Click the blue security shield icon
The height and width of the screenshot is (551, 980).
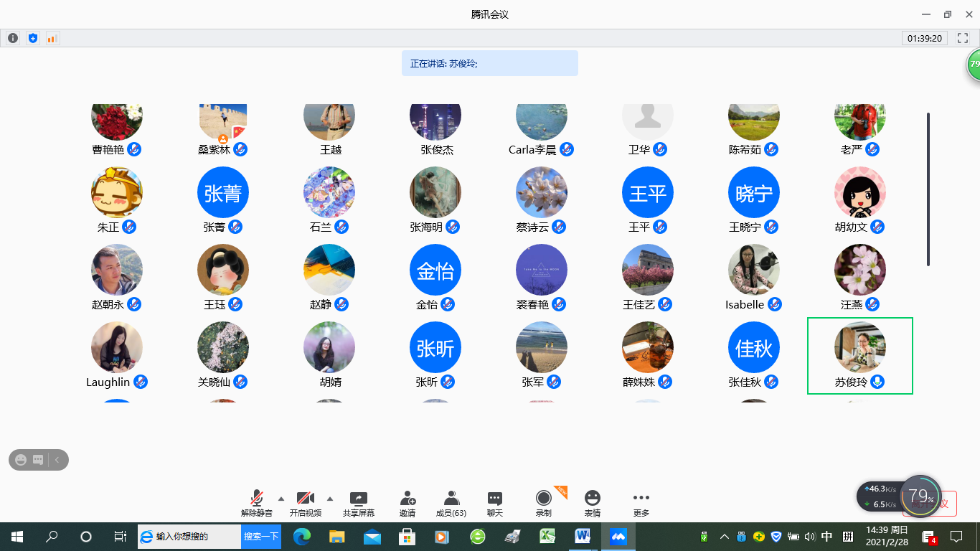coord(32,38)
